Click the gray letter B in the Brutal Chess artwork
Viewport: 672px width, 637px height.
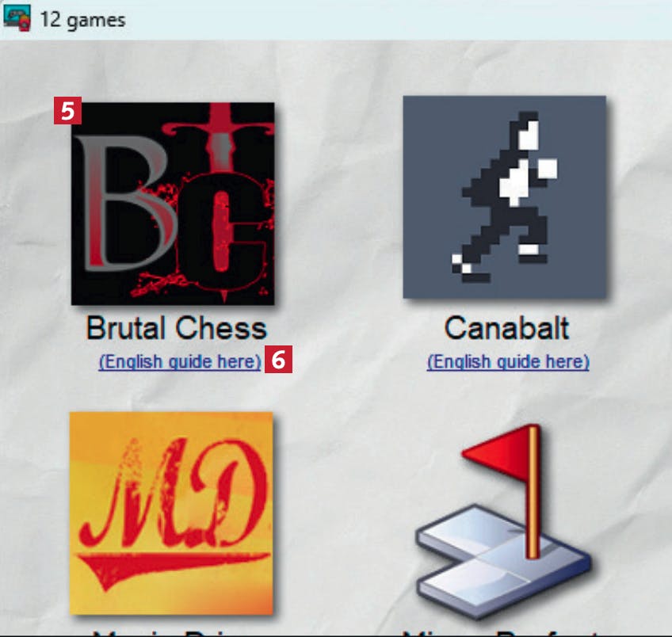(x=124, y=204)
